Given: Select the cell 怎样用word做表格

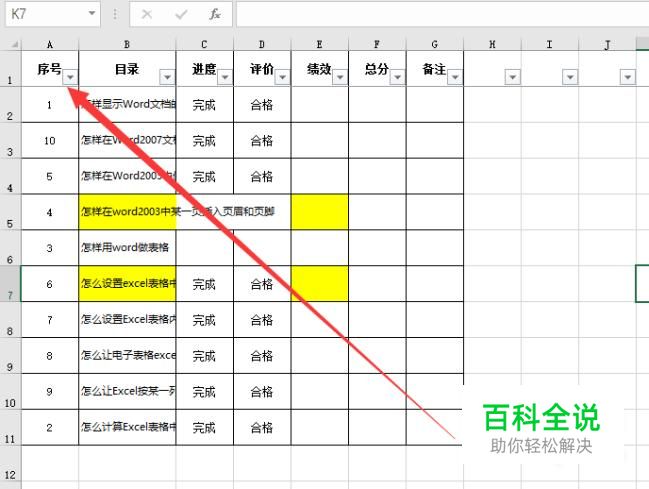Looking at the screenshot, I should (x=127, y=248).
